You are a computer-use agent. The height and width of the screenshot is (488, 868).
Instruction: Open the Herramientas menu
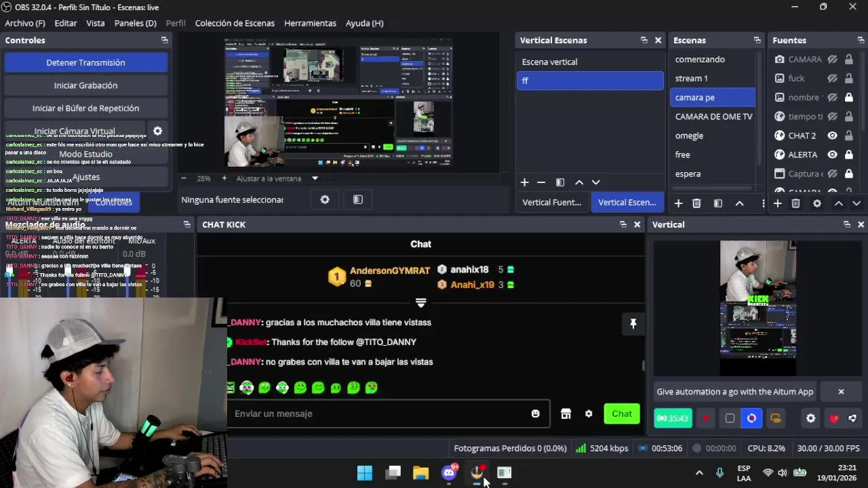pos(310,23)
